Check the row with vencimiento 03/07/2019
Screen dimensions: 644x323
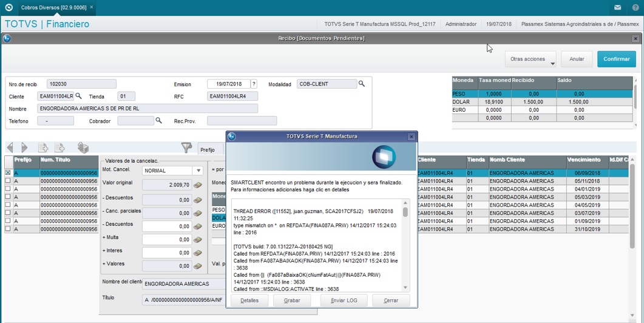point(8,213)
